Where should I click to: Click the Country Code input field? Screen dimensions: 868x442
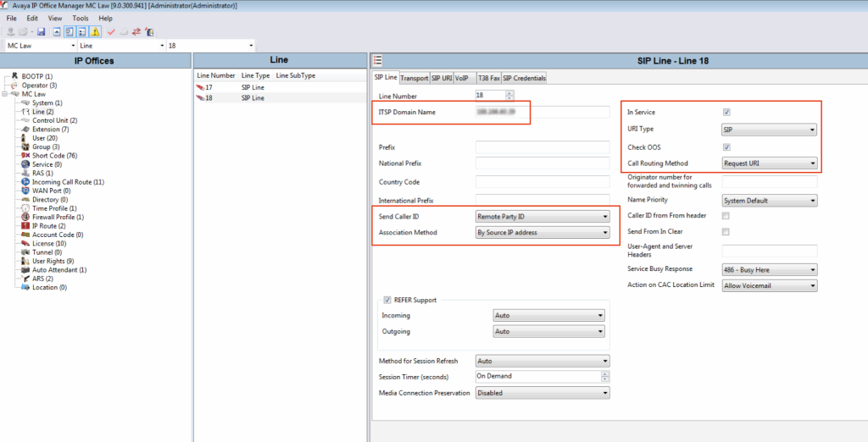[542, 182]
